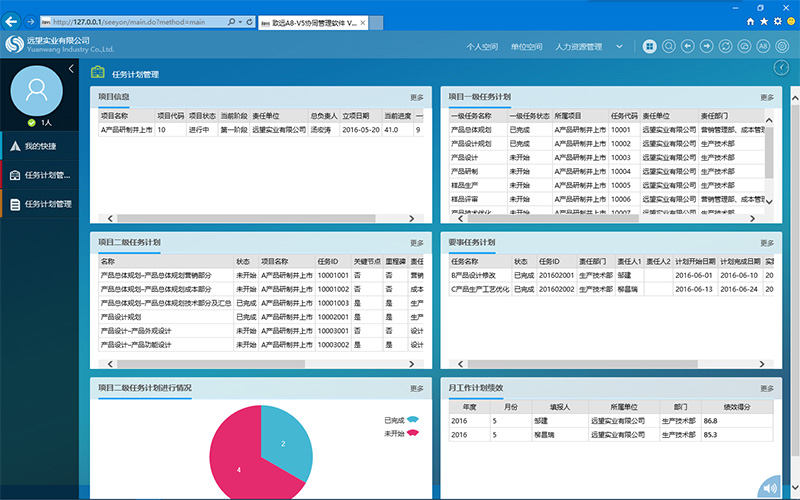Image resolution: width=800 pixels, height=500 pixels.
Task: Click the grid apps icon in top toolbar
Action: pyautogui.click(x=650, y=46)
